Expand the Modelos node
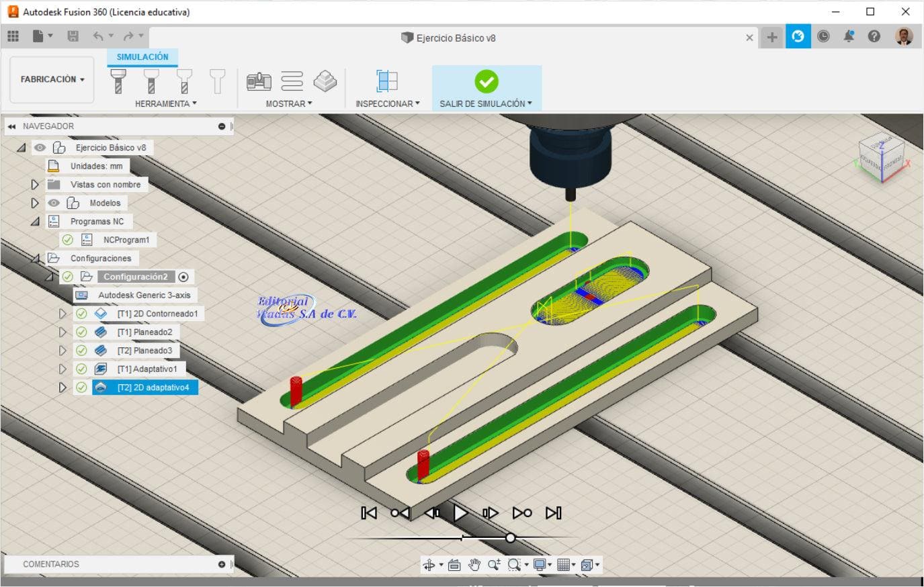924x587 pixels. 35,203
